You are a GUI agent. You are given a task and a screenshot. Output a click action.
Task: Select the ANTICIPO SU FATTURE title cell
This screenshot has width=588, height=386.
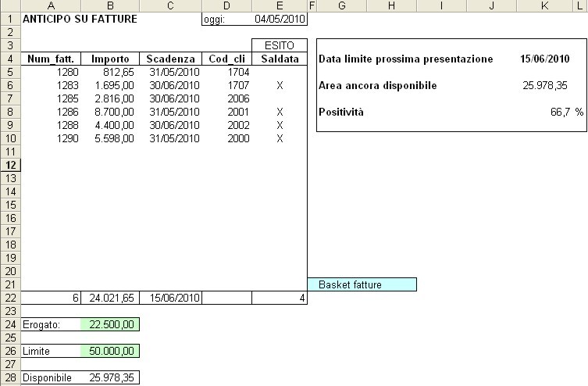80,19
